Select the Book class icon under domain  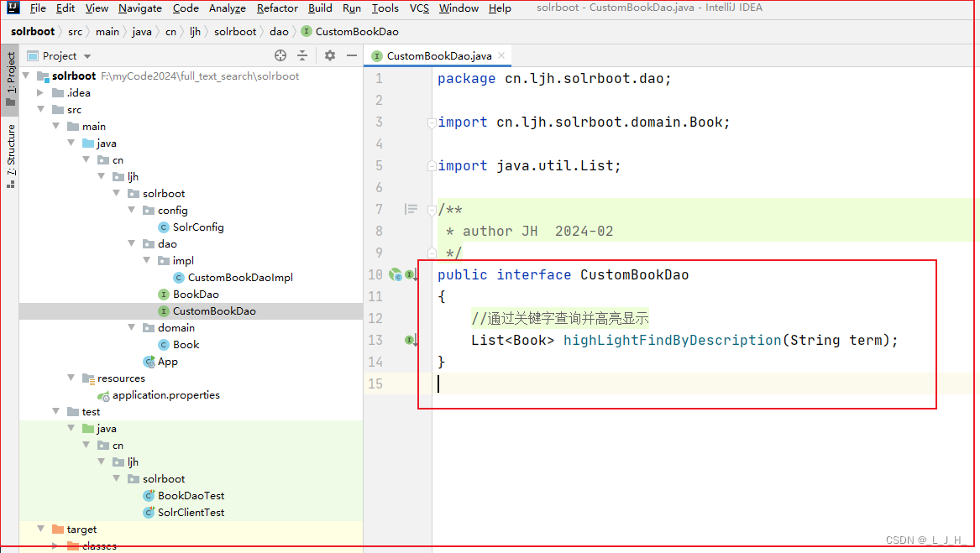[x=165, y=344]
